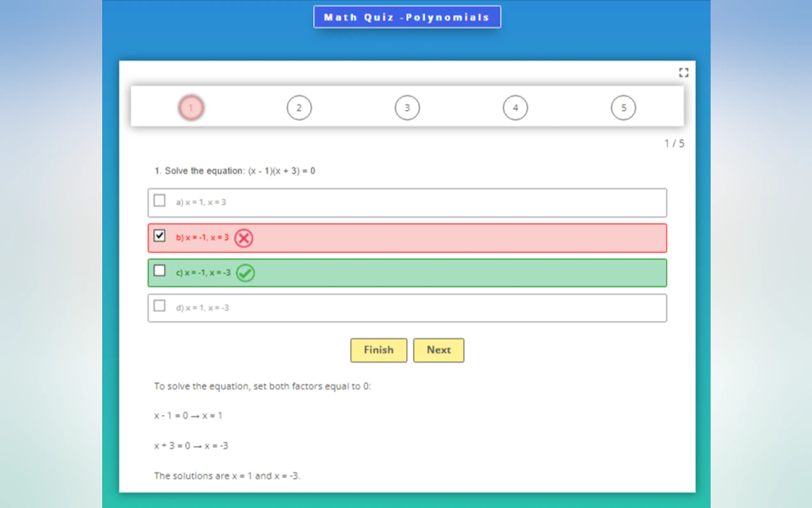The width and height of the screenshot is (812, 508).
Task: Select answer row d) x = 1, x = -3
Action: click(x=407, y=308)
